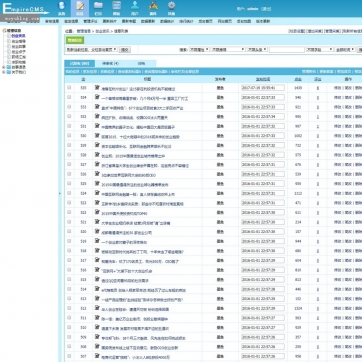The width and height of the screenshot is (362, 362).
Task: Open 数据更新 in the secondary menu
Action: click(x=148, y=21)
